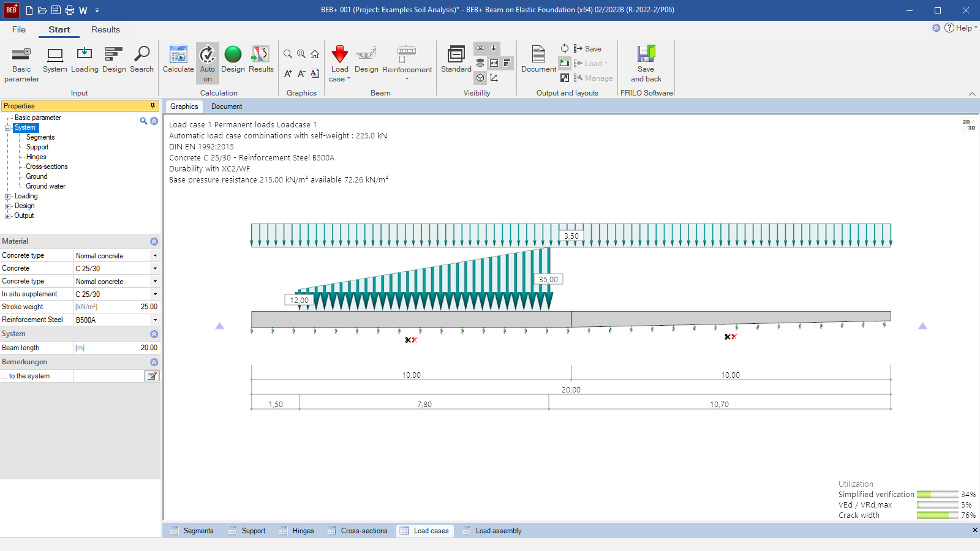Click the Simplified verification utilization bar

pyautogui.click(x=937, y=495)
